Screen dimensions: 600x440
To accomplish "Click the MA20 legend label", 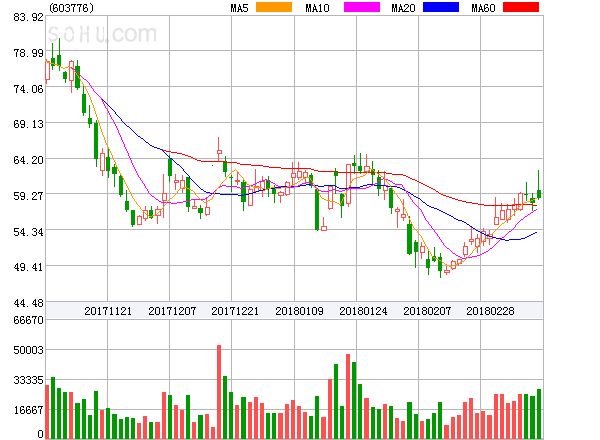I will click(x=403, y=8).
